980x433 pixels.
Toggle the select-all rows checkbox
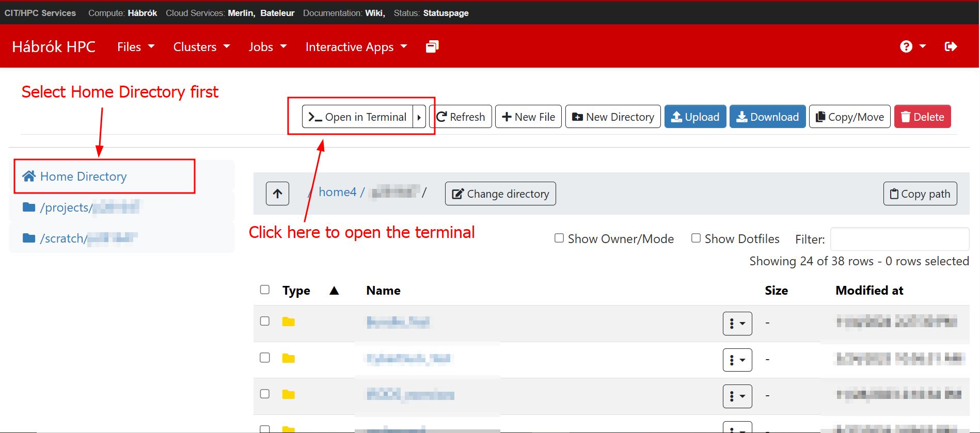265,290
